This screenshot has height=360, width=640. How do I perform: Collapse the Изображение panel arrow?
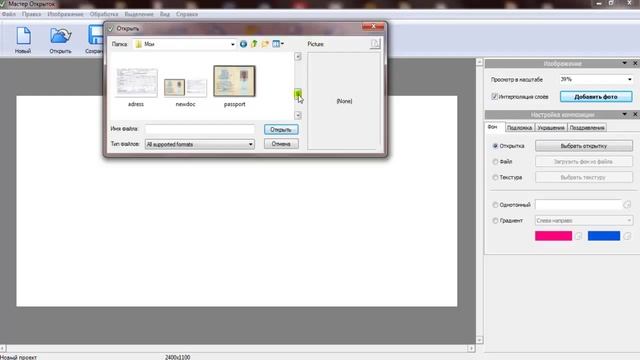pos(624,63)
